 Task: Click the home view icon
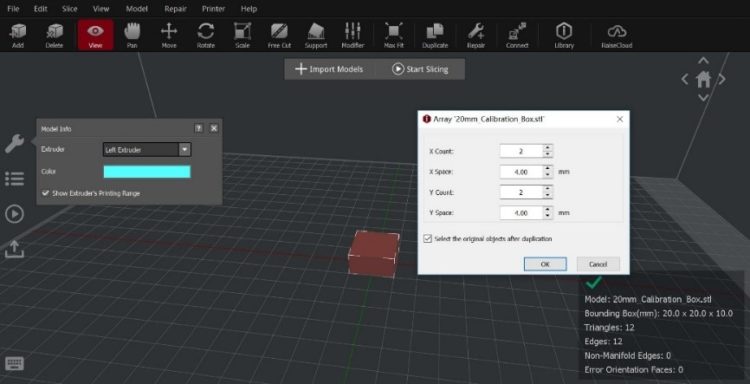pyautogui.click(x=703, y=79)
